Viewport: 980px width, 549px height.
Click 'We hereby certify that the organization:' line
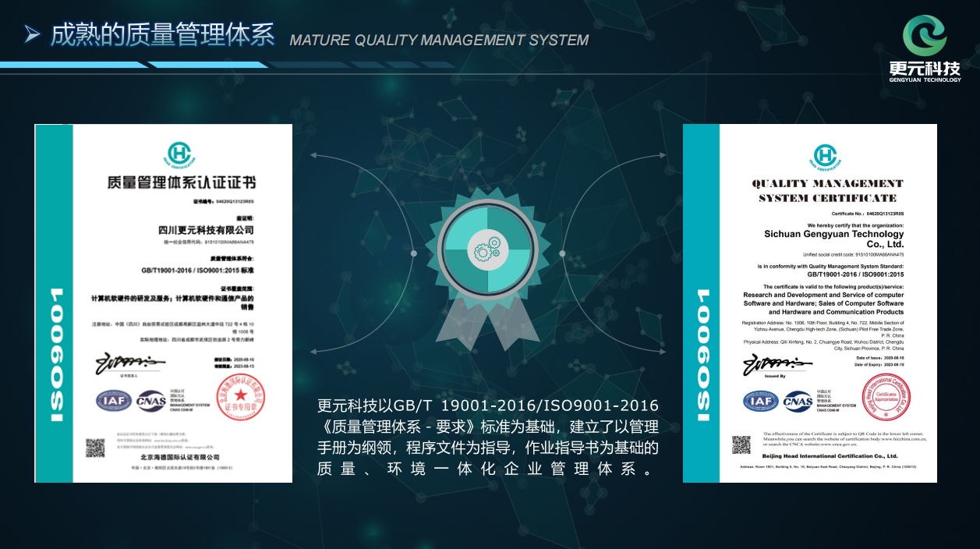point(856,225)
